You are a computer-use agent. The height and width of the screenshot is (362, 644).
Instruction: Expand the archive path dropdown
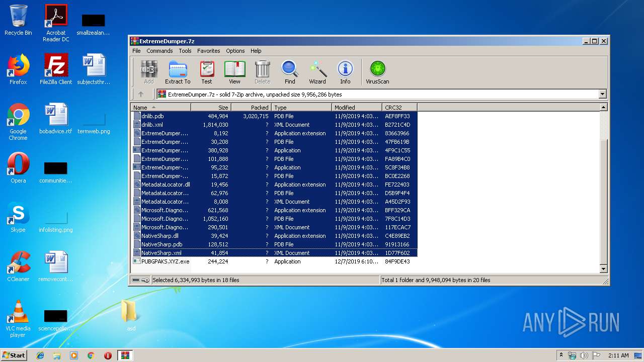point(602,94)
